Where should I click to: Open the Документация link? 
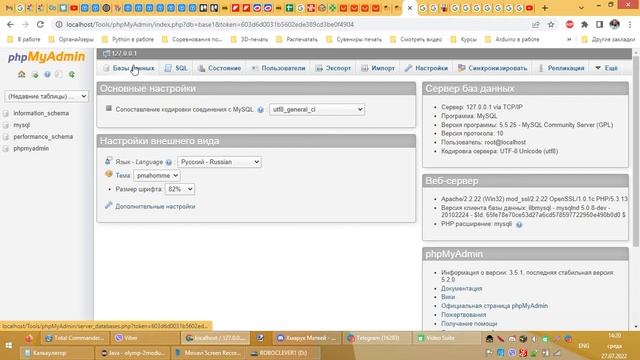[x=462, y=289]
